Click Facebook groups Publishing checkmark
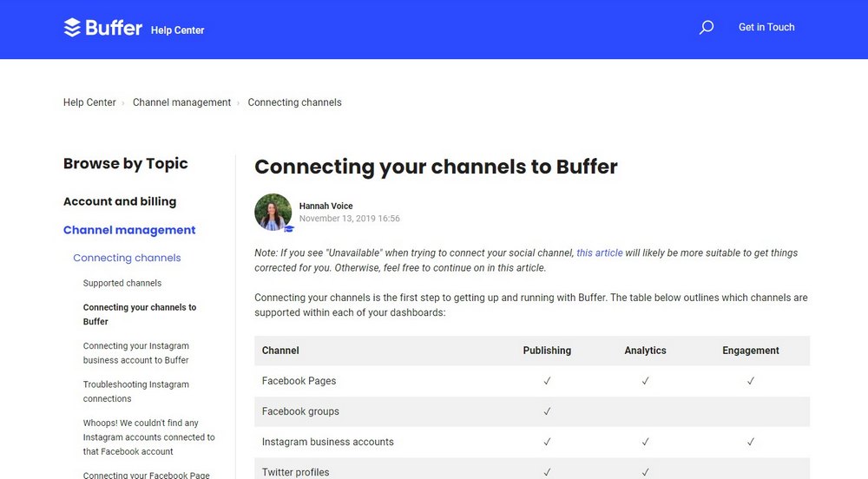Screen dimensions: 868x479 pos(547,411)
